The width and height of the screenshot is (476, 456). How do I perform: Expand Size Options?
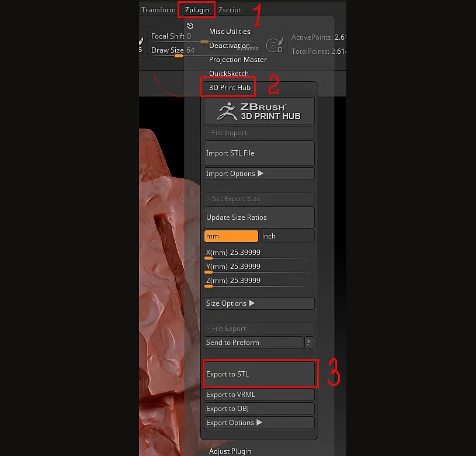[259, 303]
